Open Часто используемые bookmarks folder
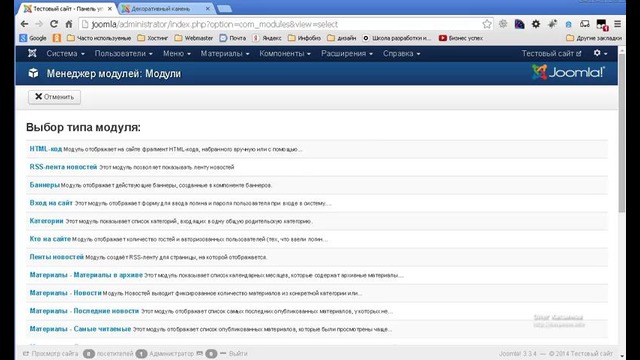Viewport: 640px width, 360px height. coord(99,38)
